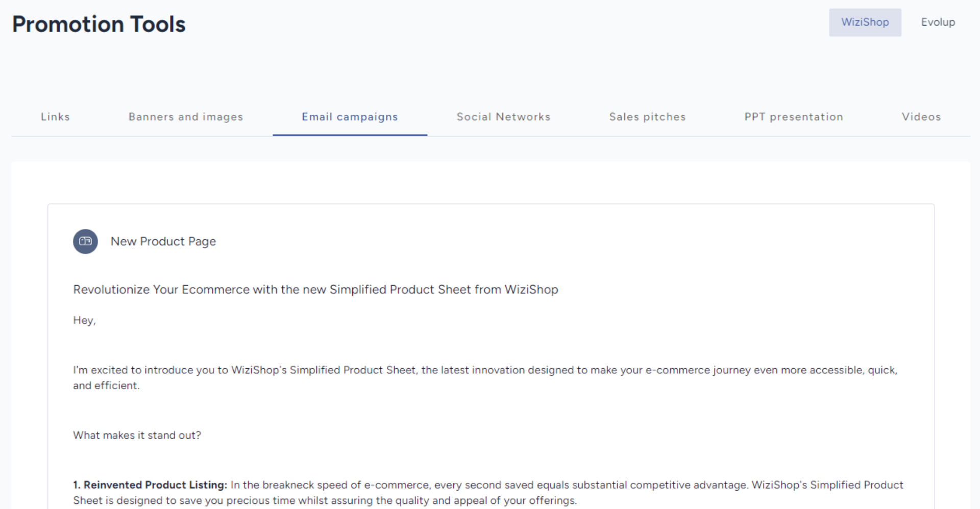Click the Promotion Tools page heading

(x=99, y=24)
